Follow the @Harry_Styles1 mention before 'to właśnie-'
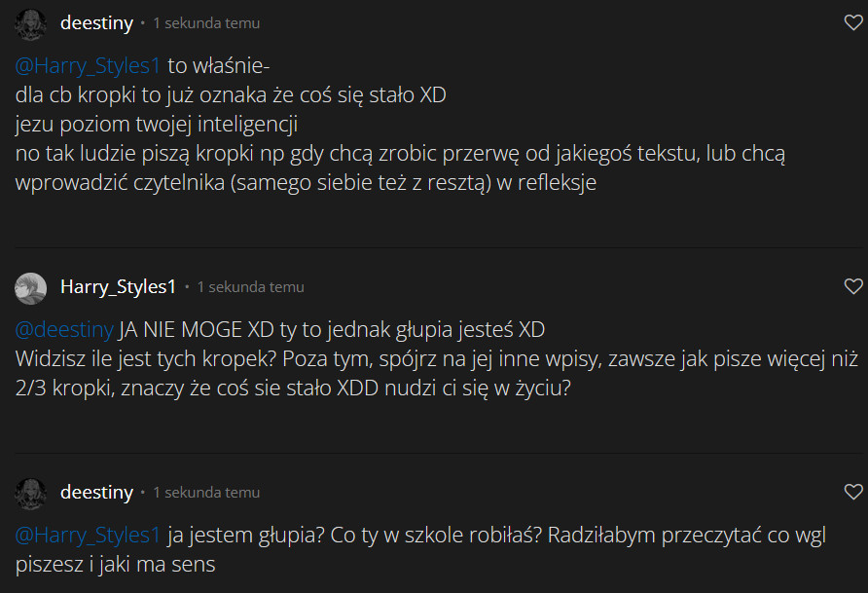The height and width of the screenshot is (593, 868). click(x=88, y=66)
